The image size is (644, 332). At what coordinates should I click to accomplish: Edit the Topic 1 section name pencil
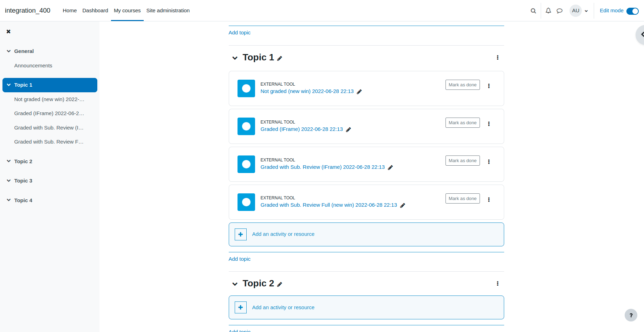(280, 58)
